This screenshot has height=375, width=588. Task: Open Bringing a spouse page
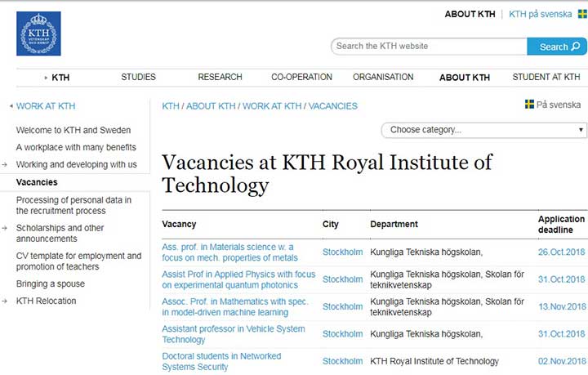click(x=51, y=283)
